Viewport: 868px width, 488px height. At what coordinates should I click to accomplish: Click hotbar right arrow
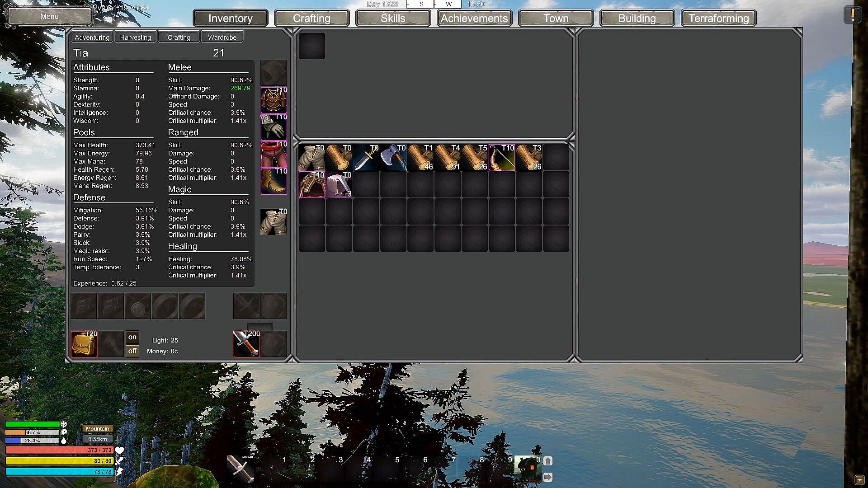click(x=548, y=477)
